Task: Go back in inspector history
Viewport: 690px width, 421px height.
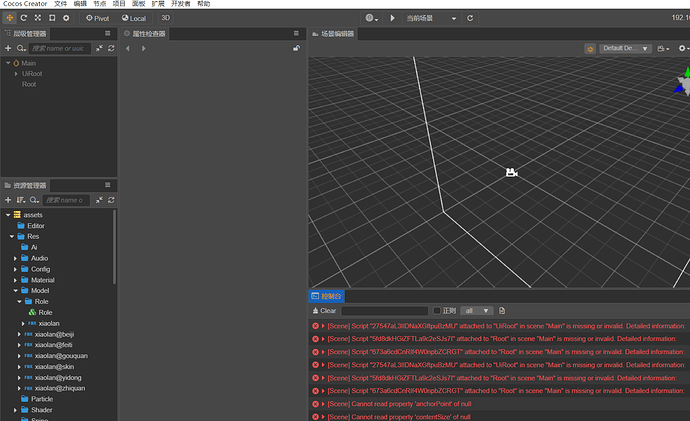Action: tap(128, 48)
